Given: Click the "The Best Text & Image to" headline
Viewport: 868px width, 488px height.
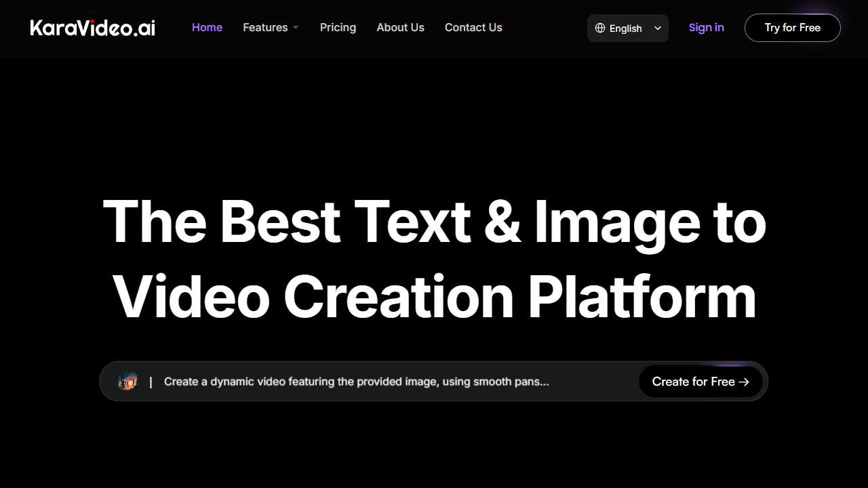Looking at the screenshot, I should click(x=434, y=222).
